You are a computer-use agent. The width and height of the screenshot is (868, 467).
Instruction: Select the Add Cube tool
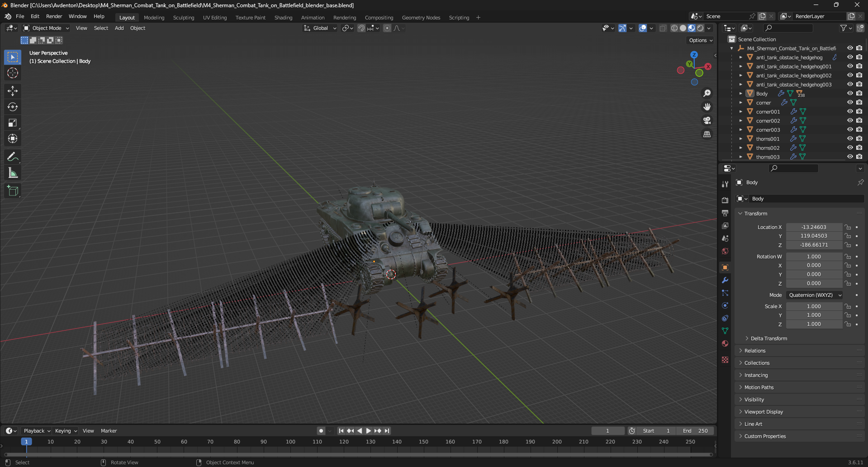13,191
